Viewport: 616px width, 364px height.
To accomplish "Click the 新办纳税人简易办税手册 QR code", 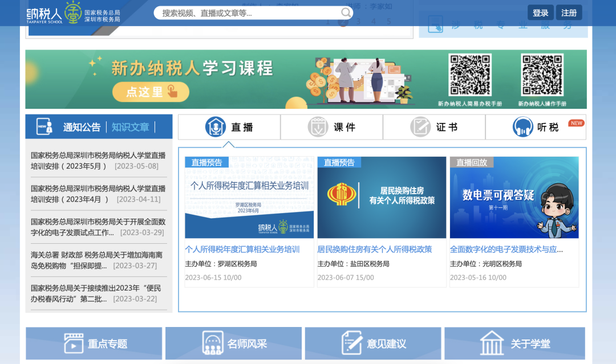I will click(x=470, y=75).
